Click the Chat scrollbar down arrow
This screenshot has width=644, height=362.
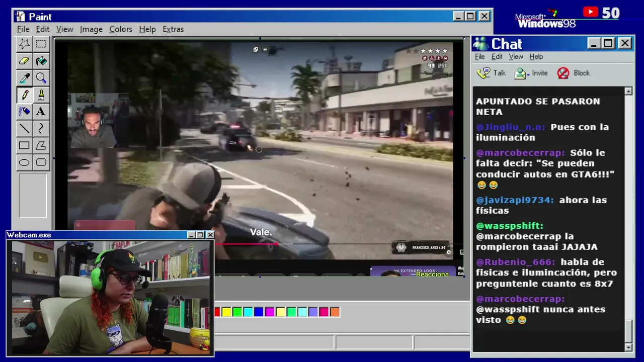(x=628, y=347)
